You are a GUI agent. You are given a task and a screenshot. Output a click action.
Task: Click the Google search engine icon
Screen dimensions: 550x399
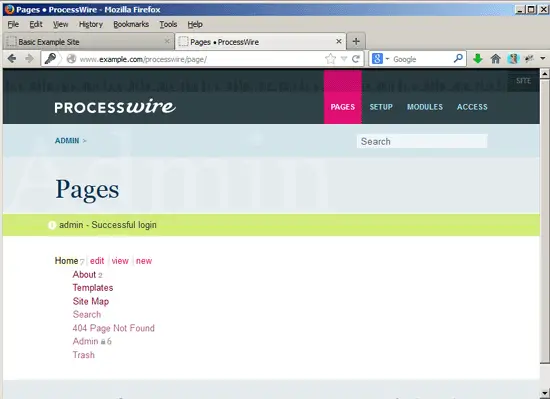[x=377, y=59]
